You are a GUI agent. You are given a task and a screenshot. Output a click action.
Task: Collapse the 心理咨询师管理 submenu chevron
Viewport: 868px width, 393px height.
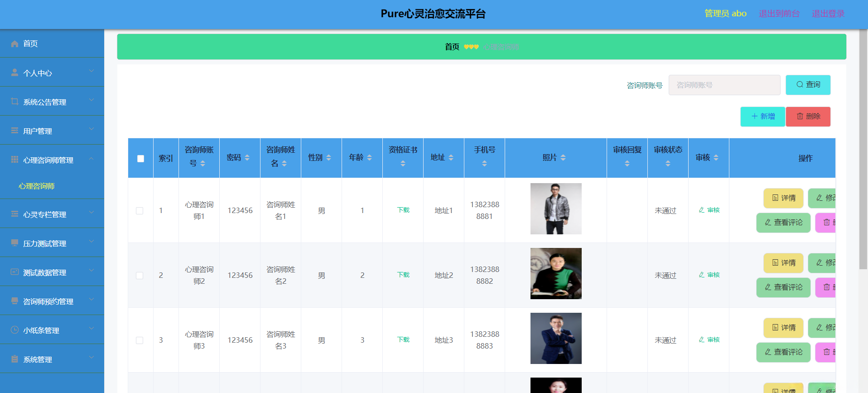92,158
